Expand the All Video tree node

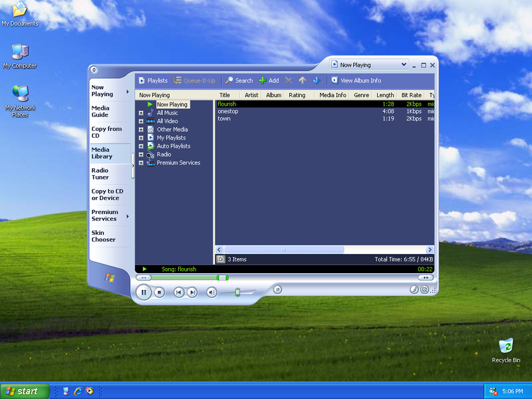point(141,121)
